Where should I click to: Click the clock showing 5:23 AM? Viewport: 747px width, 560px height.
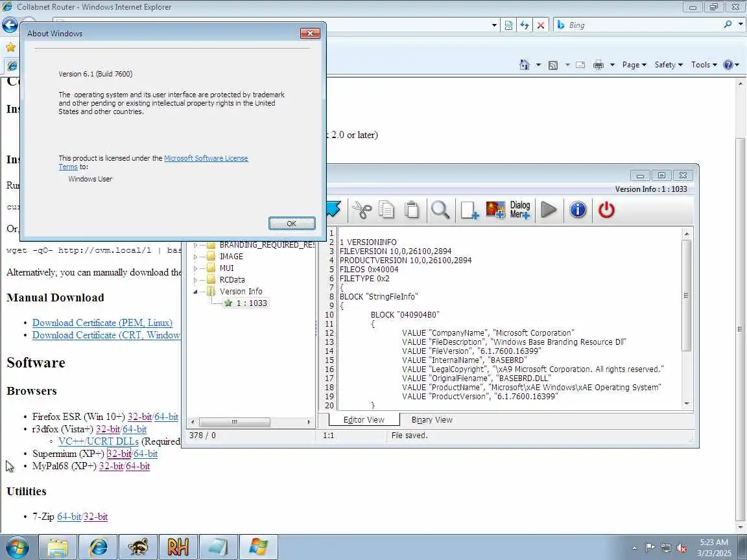(714, 542)
